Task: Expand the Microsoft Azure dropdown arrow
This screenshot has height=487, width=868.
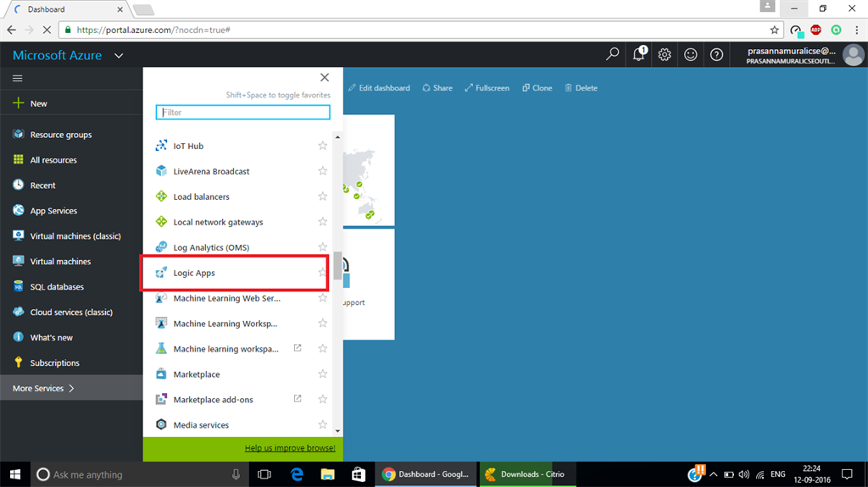Action: 119,55
